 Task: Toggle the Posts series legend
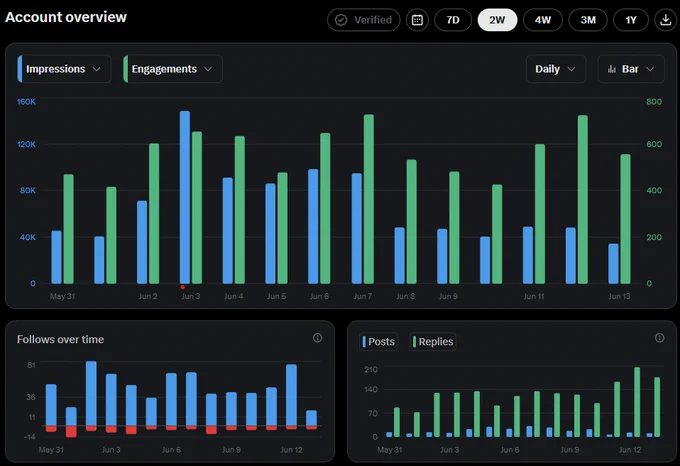[x=379, y=342]
